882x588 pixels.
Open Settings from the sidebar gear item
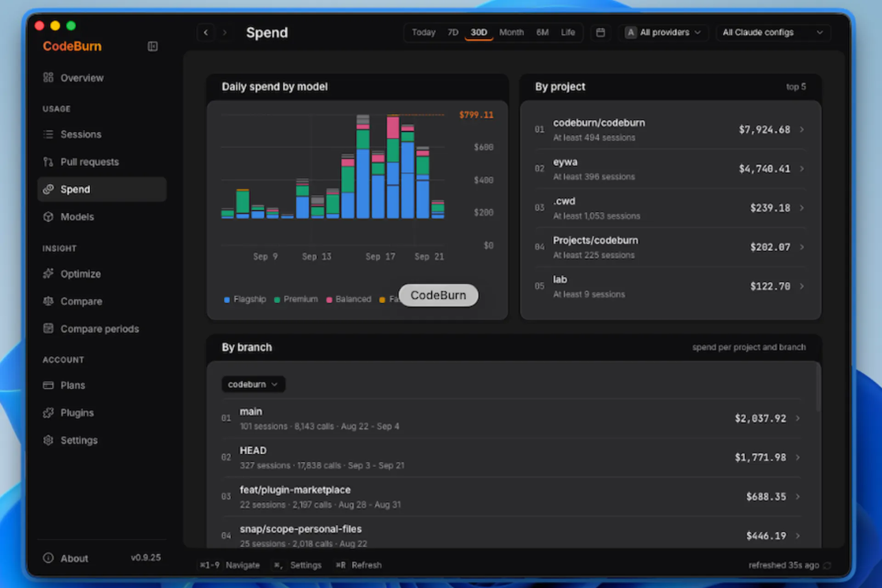pos(102,440)
